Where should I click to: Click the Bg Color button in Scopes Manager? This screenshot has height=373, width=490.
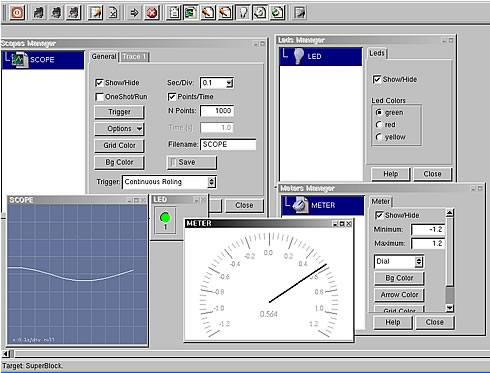119,162
